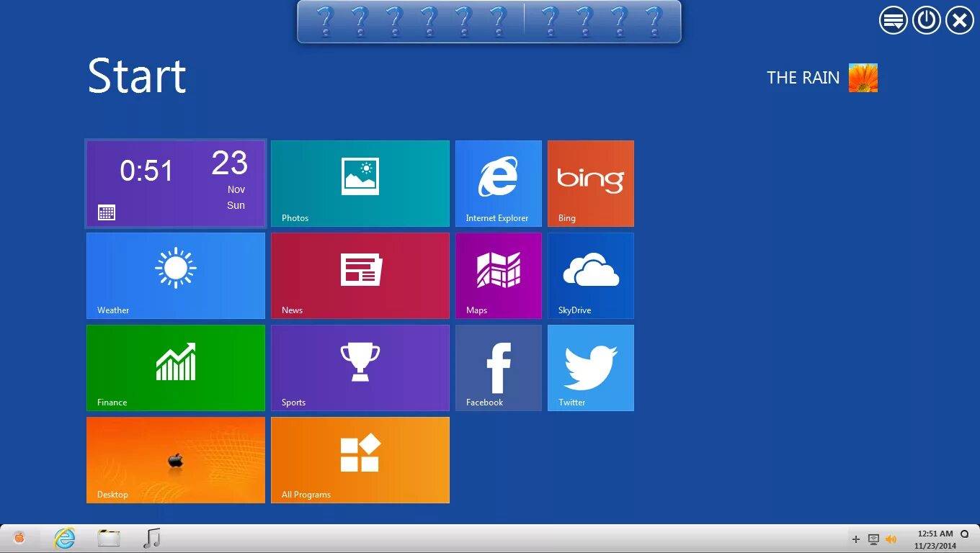Click the taskbar clock showing 12:51 AM
980x553 pixels.
(935, 539)
